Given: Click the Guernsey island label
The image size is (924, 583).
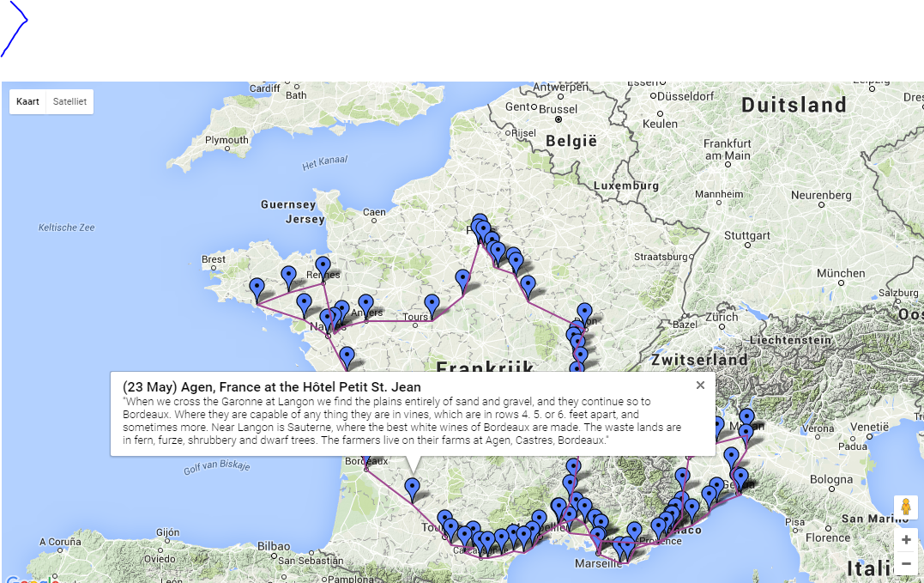Looking at the screenshot, I should pos(288,204).
